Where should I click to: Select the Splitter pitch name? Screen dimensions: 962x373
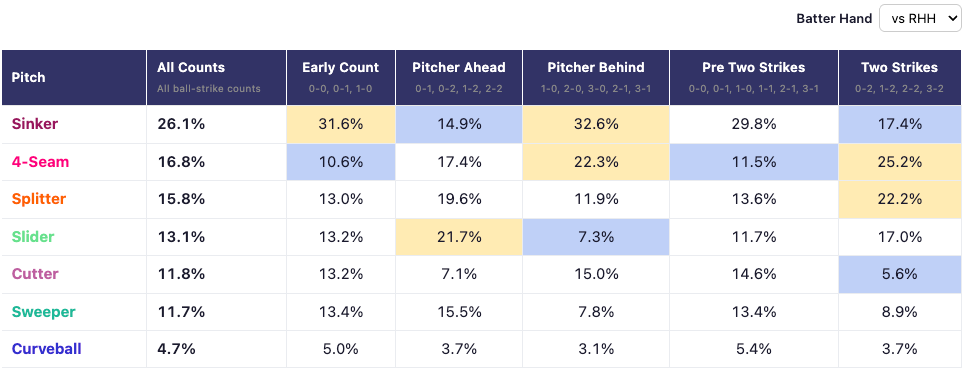(39, 199)
